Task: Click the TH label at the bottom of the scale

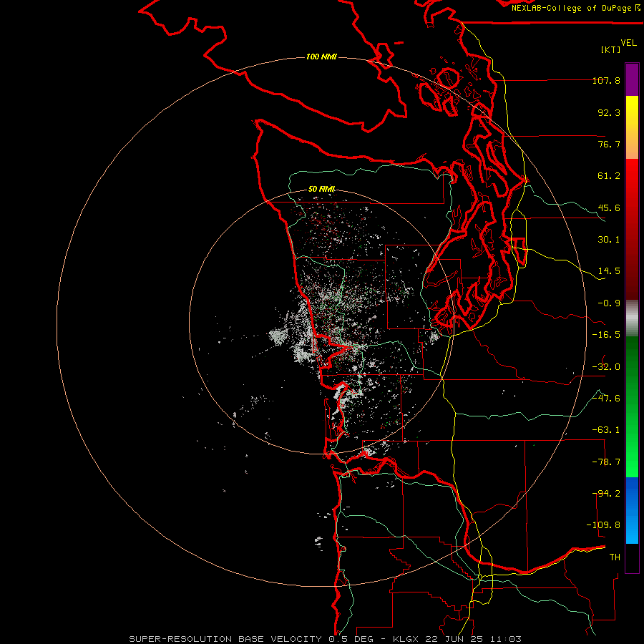Action: [x=615, y=557]
